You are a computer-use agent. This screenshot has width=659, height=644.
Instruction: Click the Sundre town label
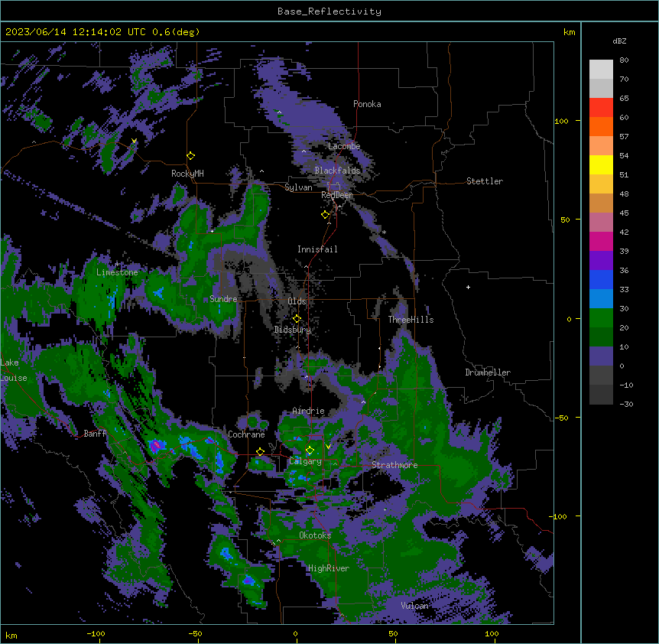tap(223, 299)
